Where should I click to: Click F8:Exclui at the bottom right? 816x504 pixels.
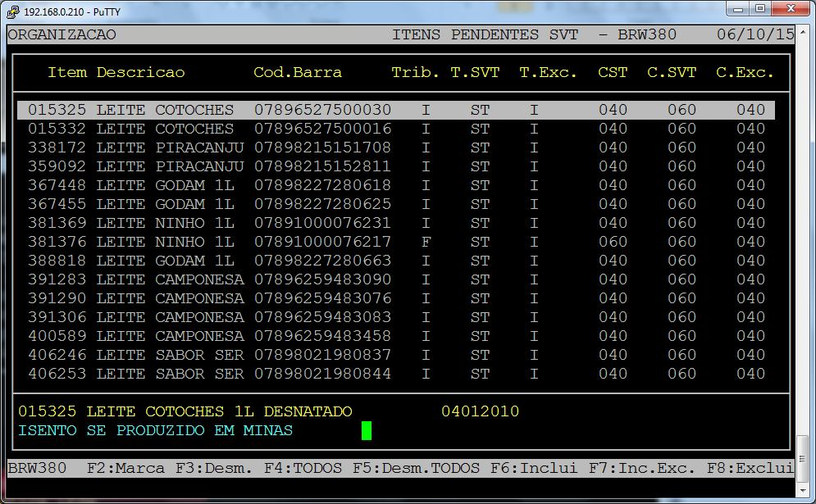750,468
